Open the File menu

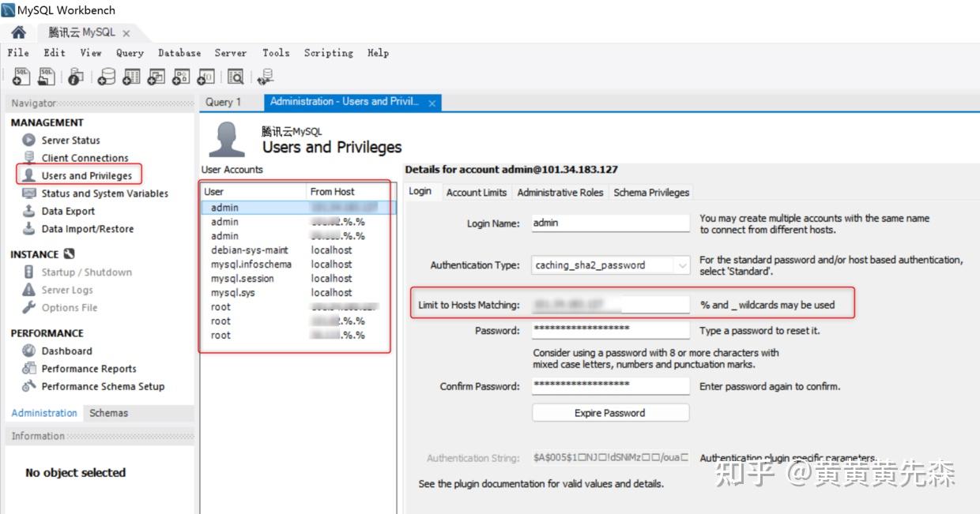tap(18, 53)
